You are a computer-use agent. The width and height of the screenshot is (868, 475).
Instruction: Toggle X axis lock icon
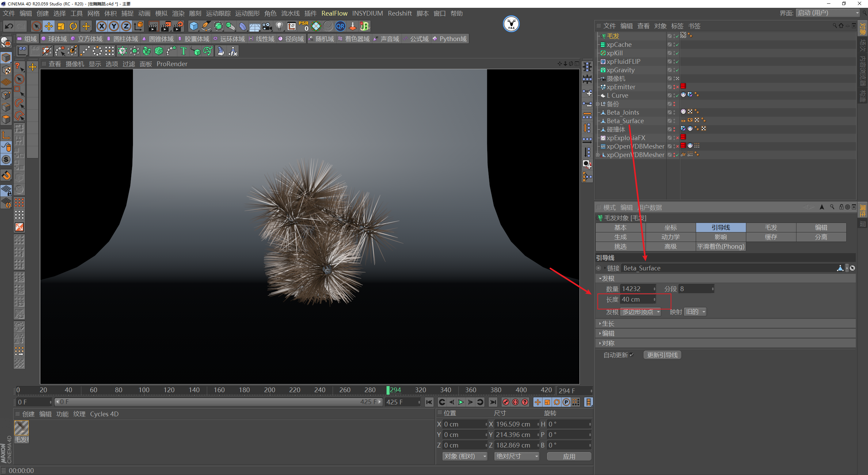pos(101,26)
